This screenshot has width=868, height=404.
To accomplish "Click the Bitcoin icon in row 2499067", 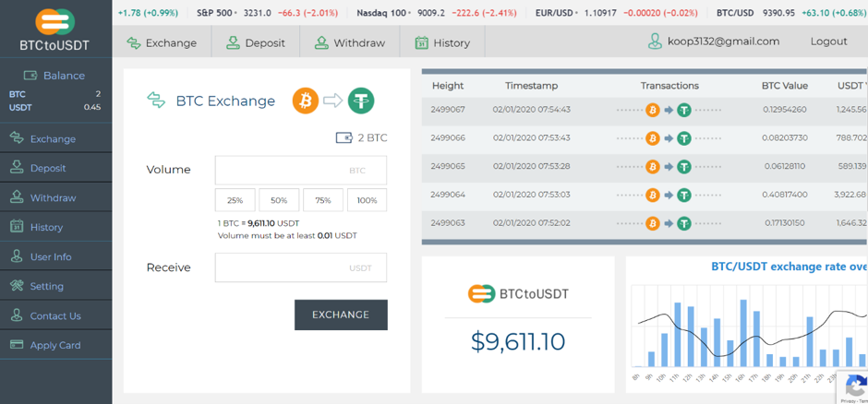I will click(653, 110).
